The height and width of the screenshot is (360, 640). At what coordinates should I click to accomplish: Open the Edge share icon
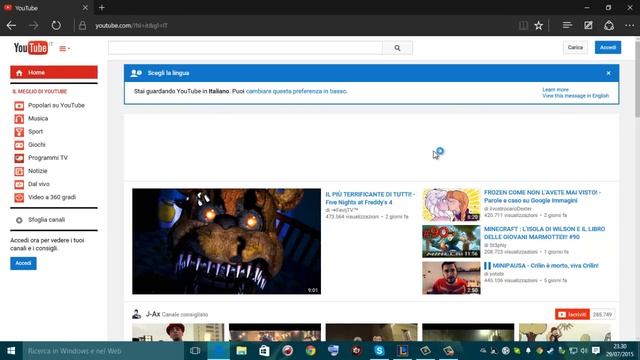[609, 25]
